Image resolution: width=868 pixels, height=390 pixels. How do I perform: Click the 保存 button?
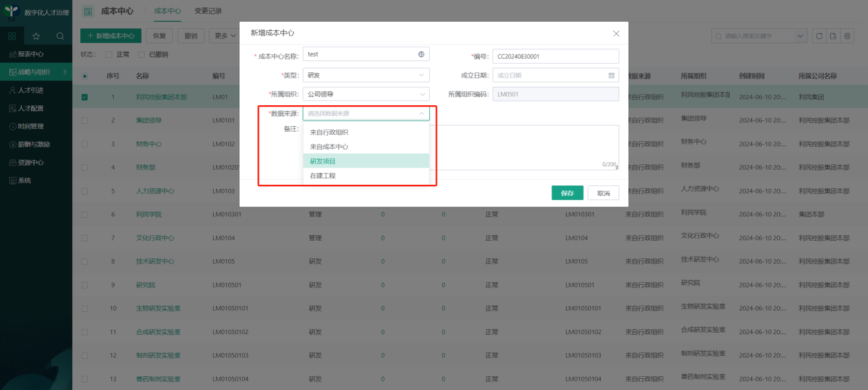pyautogui.click(x=565, y=192)
